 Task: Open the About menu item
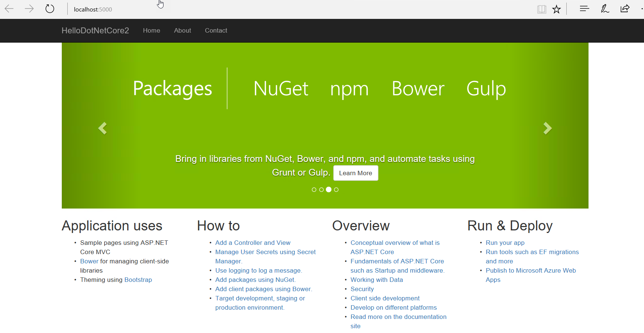pos(182,30)
